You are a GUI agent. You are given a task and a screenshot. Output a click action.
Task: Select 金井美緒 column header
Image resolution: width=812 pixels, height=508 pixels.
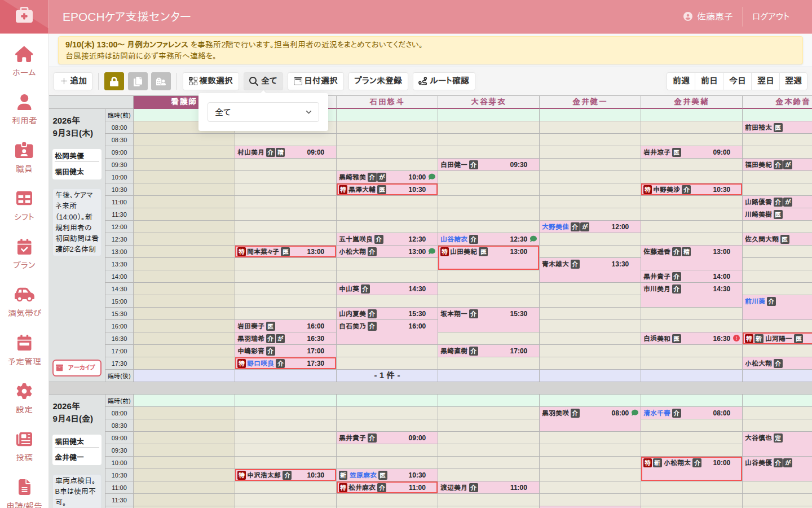click(691, 102)
